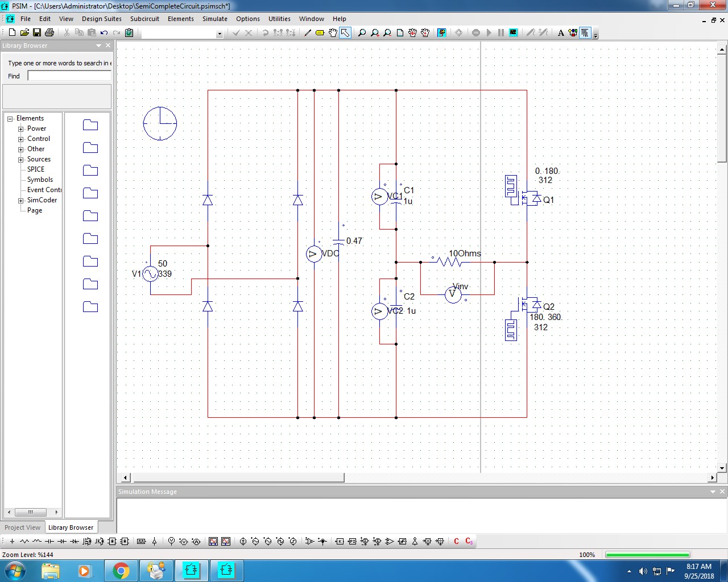Pause the running simulation
This screenshot has height=582, width=728.
[x=500, y=32]
